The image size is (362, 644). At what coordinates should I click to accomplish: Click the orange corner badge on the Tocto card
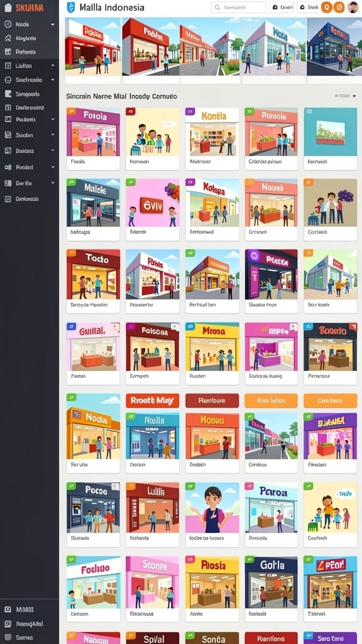(x=70, y=253)
